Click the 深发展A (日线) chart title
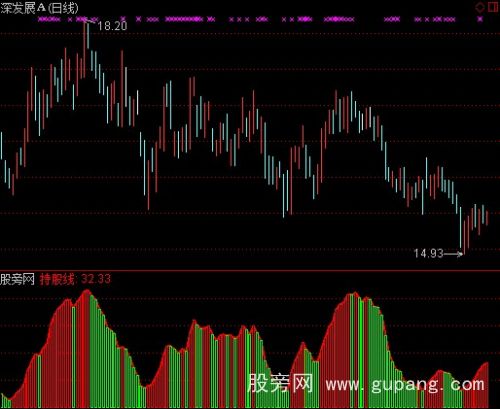 tap(39, 8)
